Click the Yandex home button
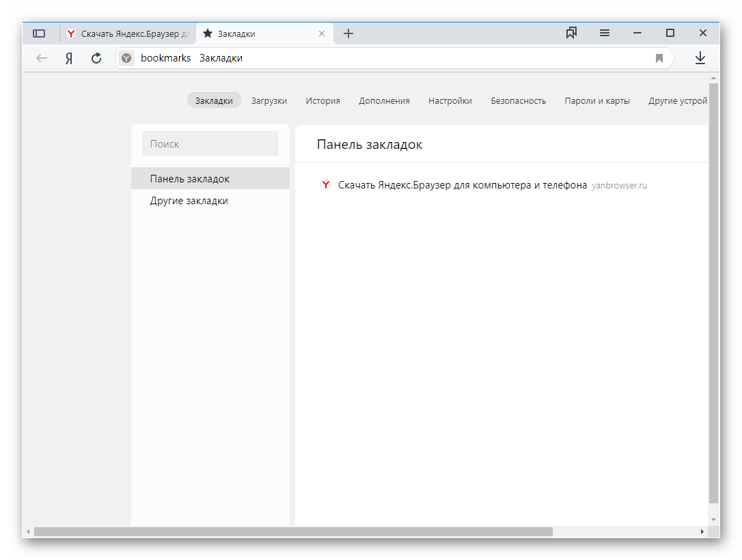Image resolution: width=742 pixels, height=560 pixels. click(69, 59)
